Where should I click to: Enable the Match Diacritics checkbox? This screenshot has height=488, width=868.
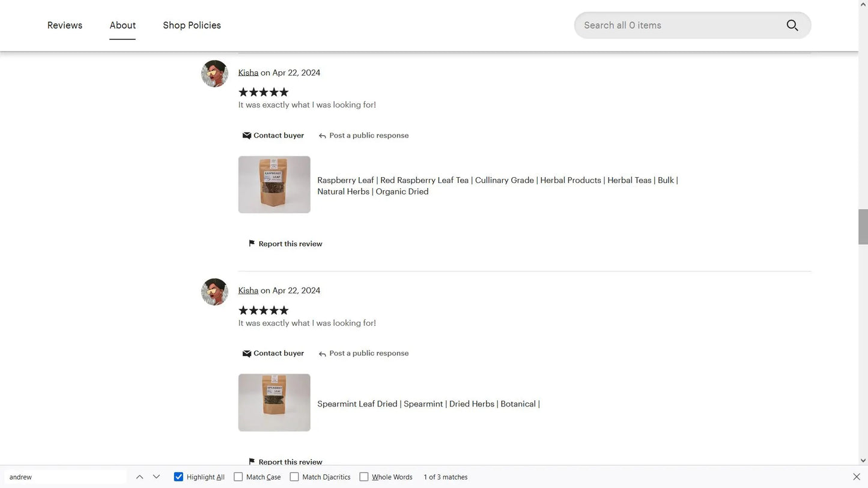294,477
